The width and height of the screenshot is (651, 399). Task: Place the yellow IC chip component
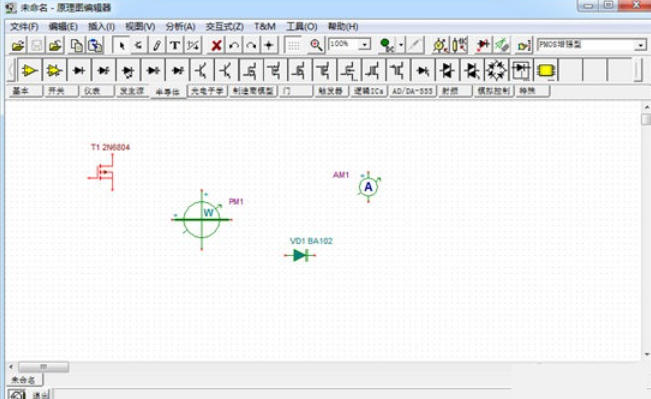546,70
